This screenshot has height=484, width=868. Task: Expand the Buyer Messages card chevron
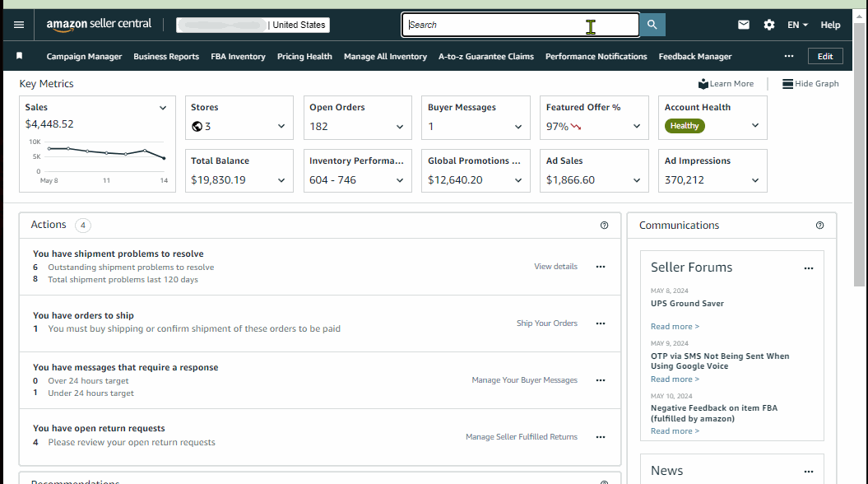[x=518, y=127]
